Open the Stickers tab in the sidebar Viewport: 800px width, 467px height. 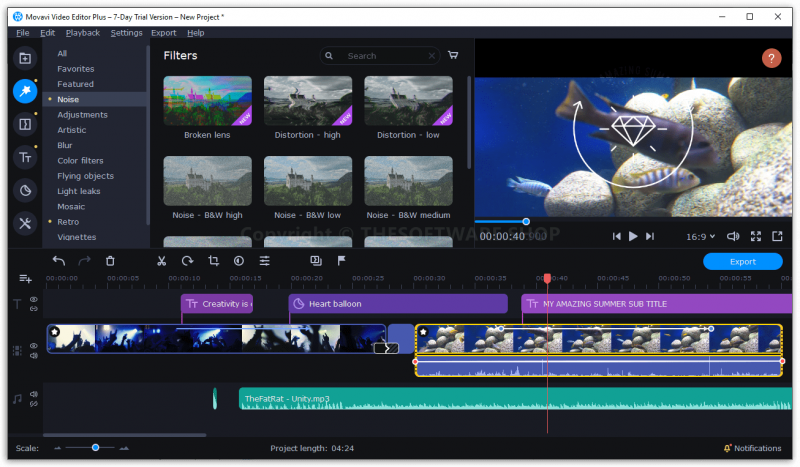coord(25,190)
